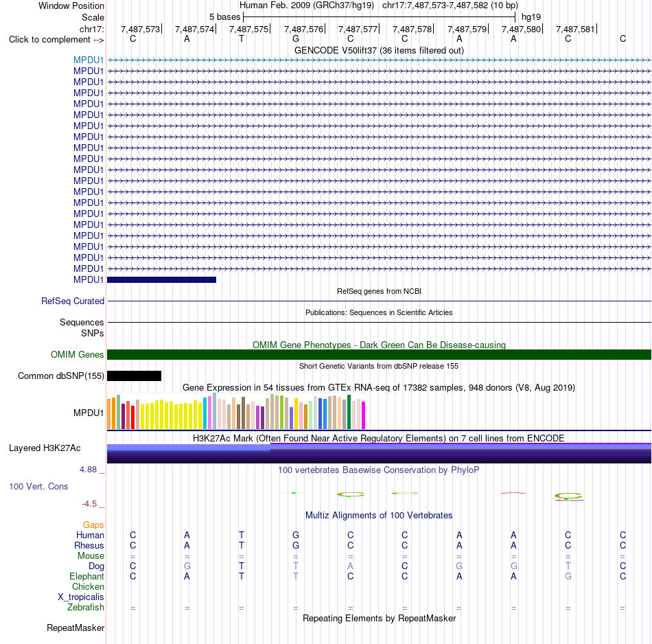Click the dark green OMIM Genes bar
Viewport: 652px width, 644px height.
(x=379, y=354)
